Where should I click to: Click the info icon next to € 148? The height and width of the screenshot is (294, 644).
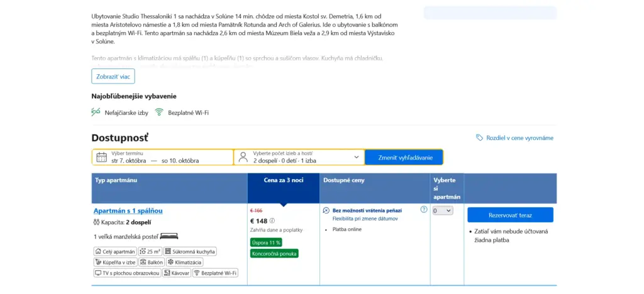(x=272, y=221)
